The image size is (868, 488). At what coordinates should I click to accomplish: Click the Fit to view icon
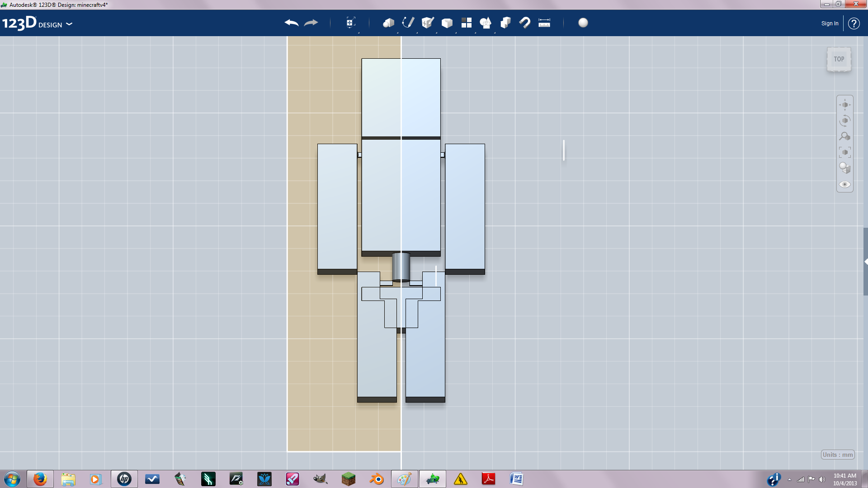[844, 152]
